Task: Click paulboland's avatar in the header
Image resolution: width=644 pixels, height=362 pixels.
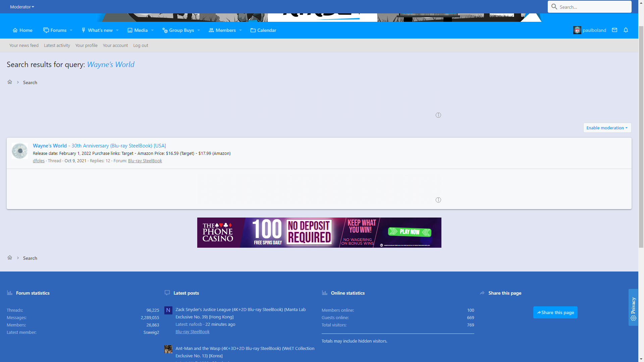Action: pyautogui.click(x=577, y=30)
